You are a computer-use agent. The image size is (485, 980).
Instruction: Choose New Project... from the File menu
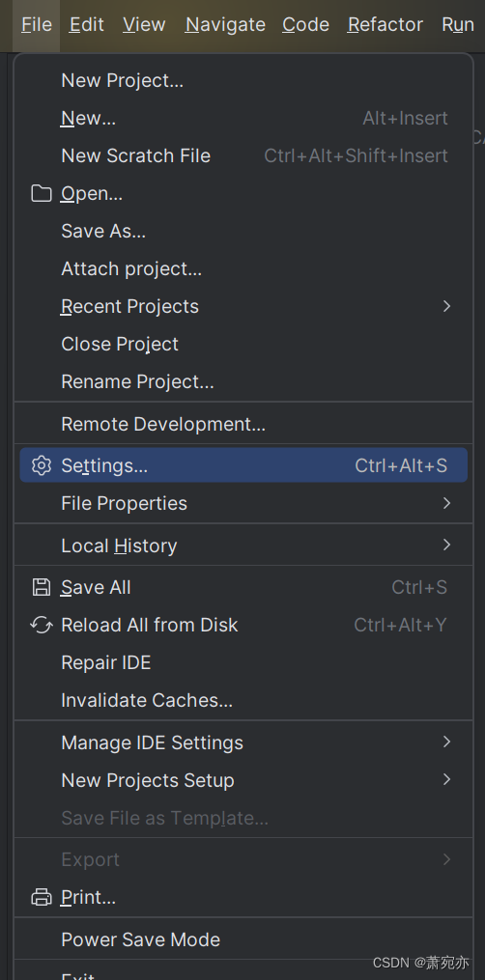pos(243,81)
